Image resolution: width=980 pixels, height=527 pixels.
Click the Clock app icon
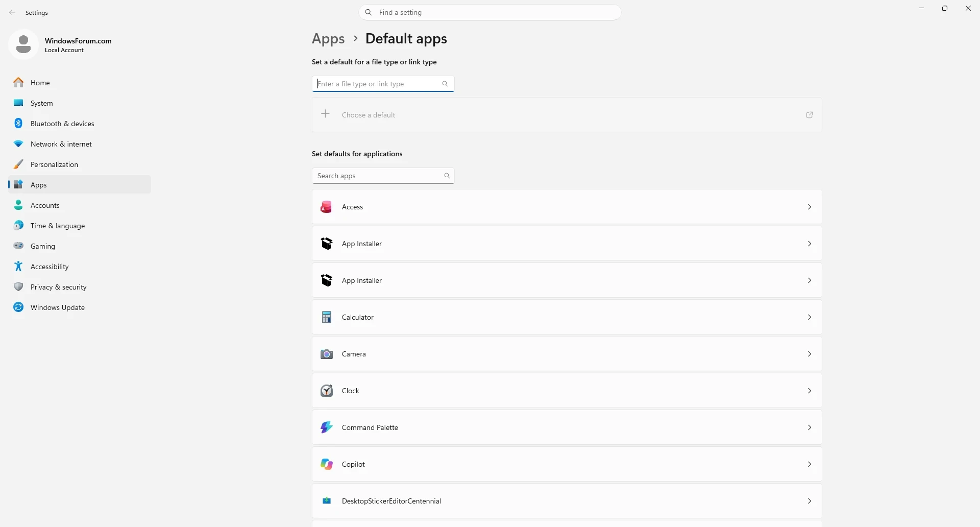[327, 391]
